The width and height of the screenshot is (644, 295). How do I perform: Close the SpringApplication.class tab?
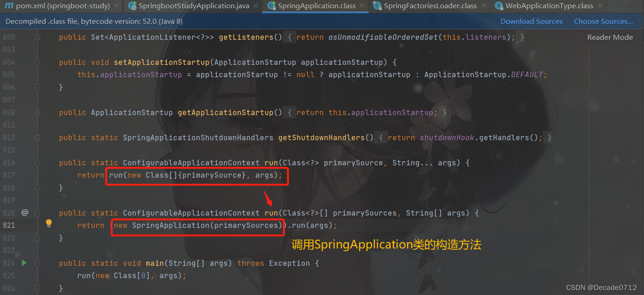point(362,6)
